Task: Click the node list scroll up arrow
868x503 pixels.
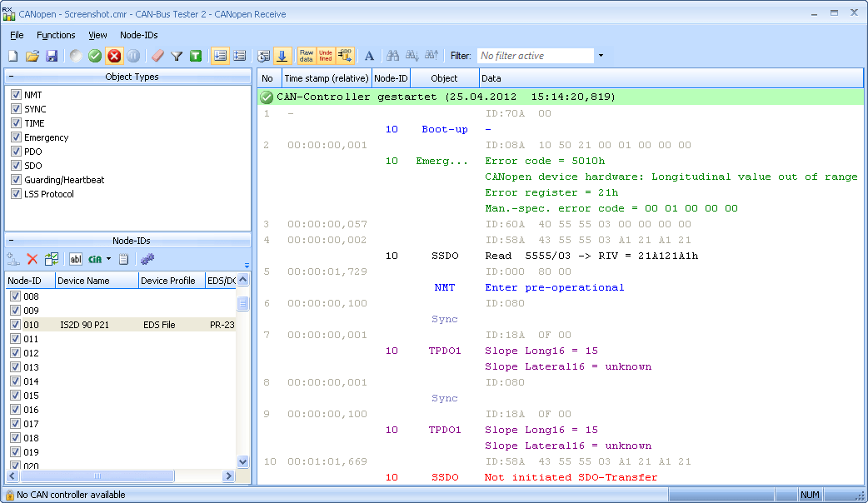Action: [x=242, y=280]
